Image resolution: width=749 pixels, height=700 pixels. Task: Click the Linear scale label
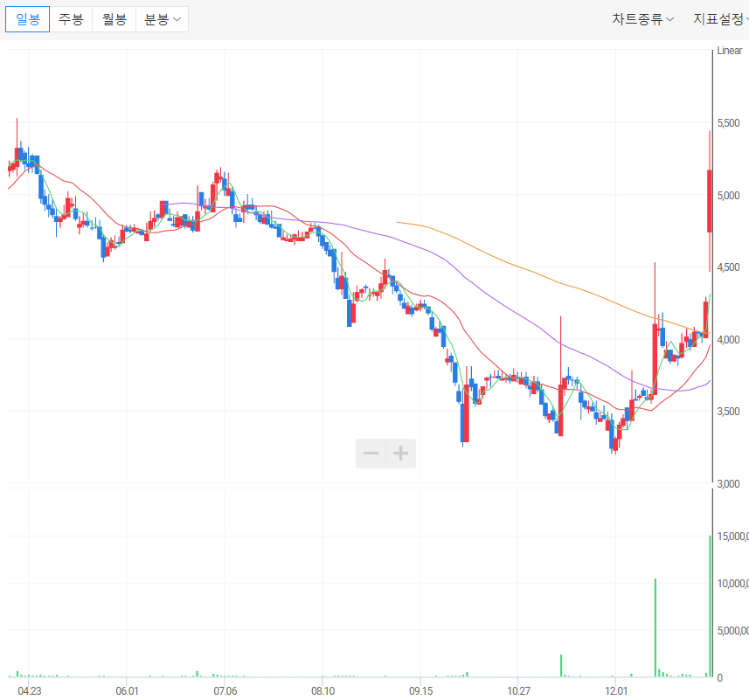[x=730, y=51]
